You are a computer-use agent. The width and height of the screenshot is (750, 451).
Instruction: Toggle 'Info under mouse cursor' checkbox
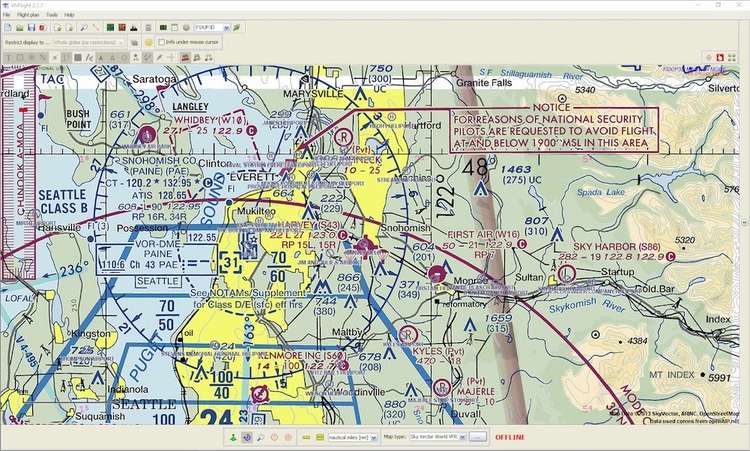pos(161,42)
